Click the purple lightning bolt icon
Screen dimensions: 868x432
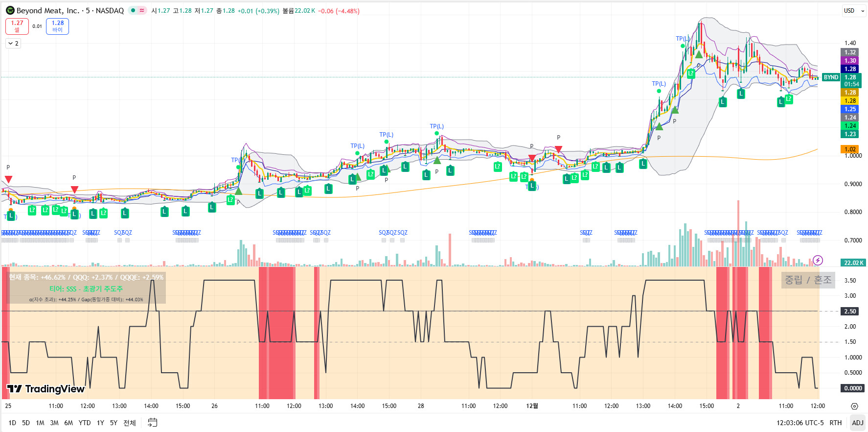818,260
